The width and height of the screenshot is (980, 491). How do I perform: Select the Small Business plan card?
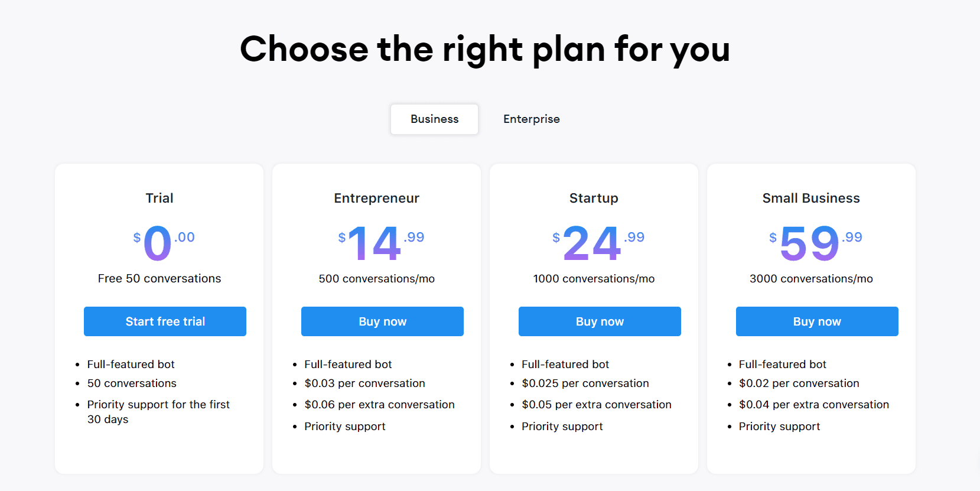[x=811, y=455]
